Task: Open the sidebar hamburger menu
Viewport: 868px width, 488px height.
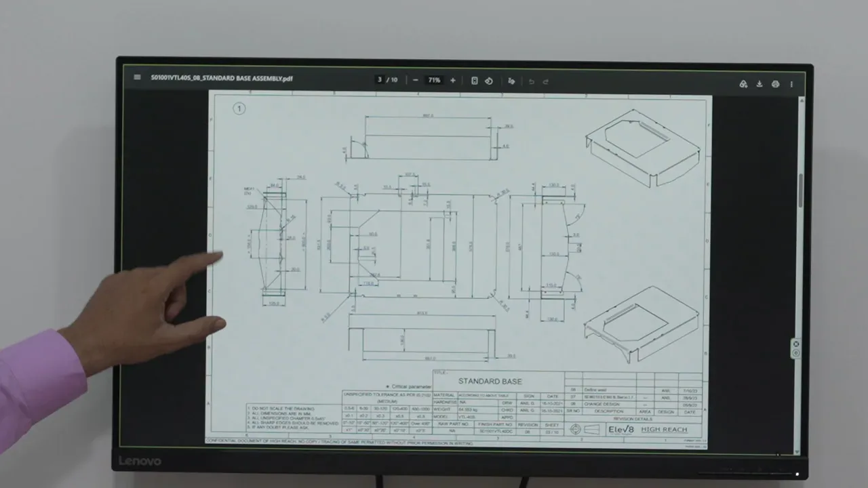Action: [x=137, y=77]
